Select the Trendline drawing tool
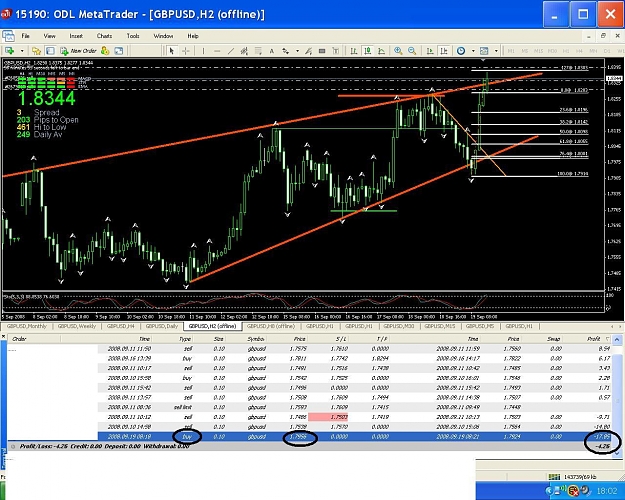 coord(231,51)
